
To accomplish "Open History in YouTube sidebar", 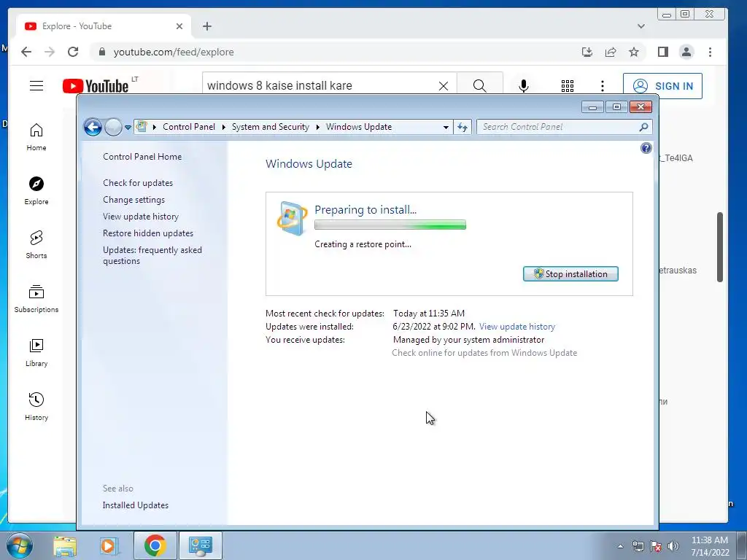I will (x=36, y=406).
